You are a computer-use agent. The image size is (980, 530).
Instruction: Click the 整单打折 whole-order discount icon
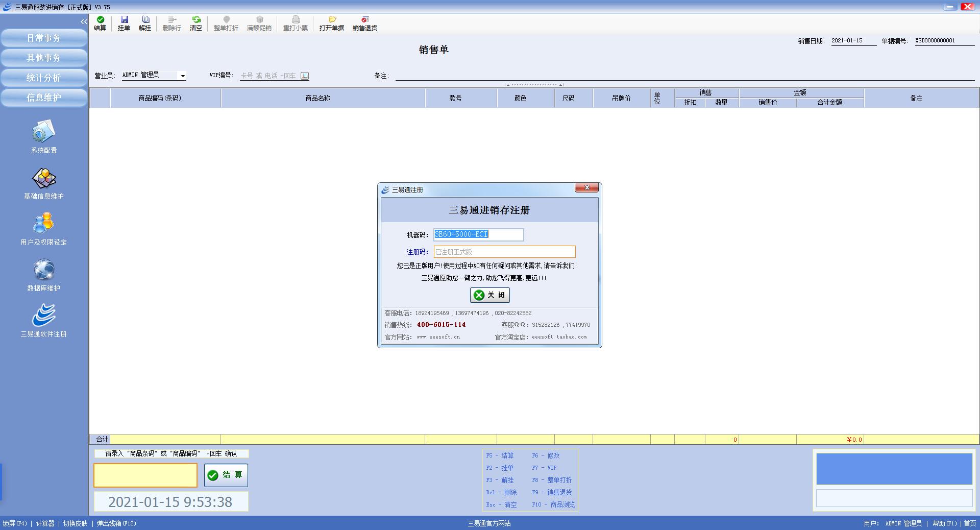(226, 23)
